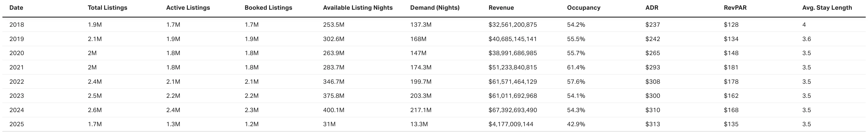Click RevPAR value $178
868x132 pixels.
tap(731, 82)
